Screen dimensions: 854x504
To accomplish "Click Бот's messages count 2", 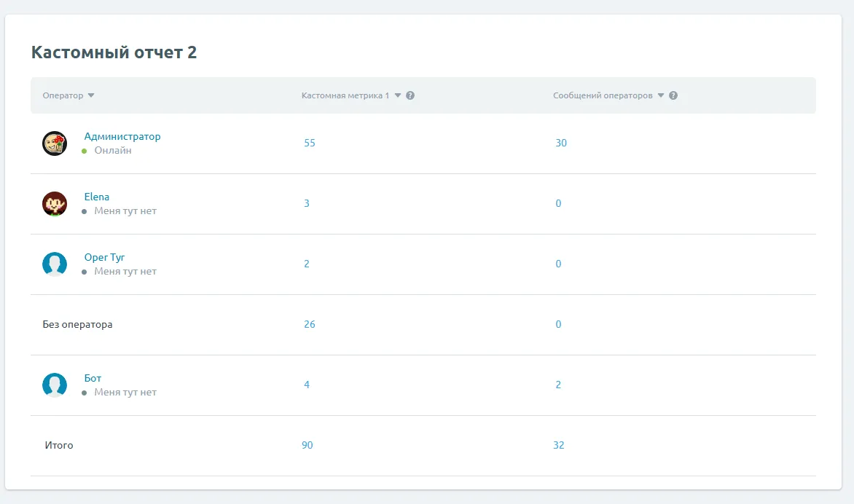I will (558, 385).
